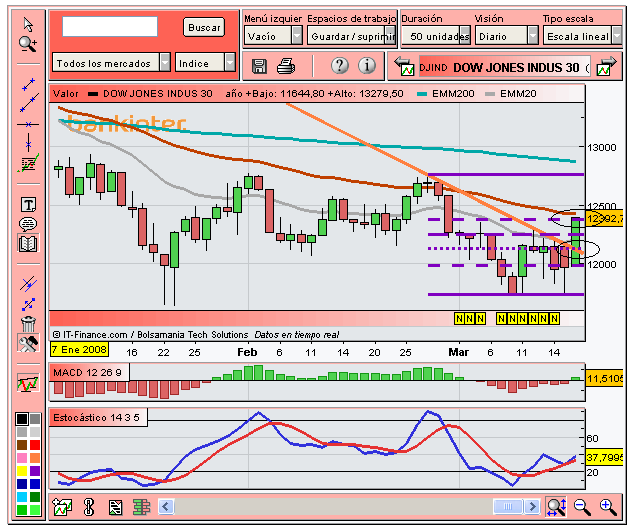Open the info 'i' icon
The image size is (632, 531).
367,65
